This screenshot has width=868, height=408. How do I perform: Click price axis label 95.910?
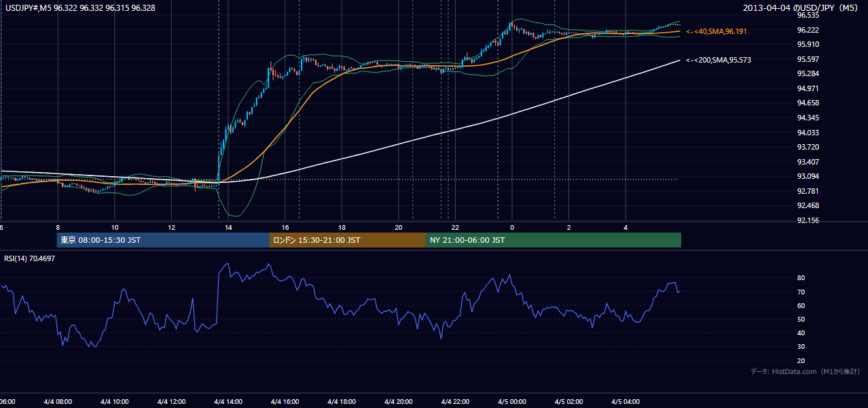click(x=808, y=44)
